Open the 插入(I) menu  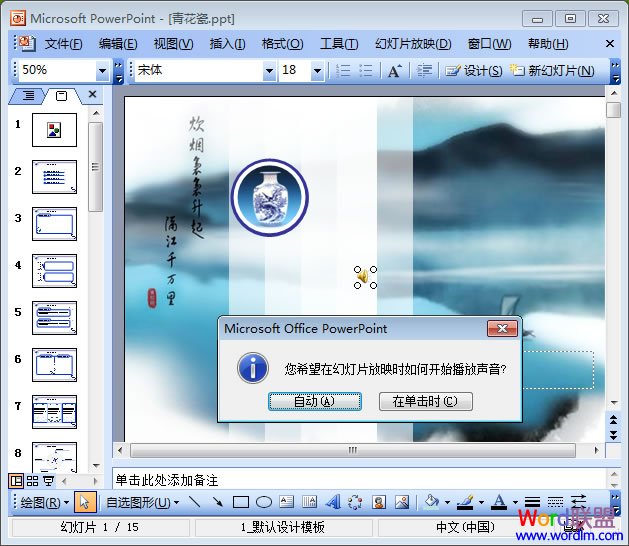pos(227,44)
